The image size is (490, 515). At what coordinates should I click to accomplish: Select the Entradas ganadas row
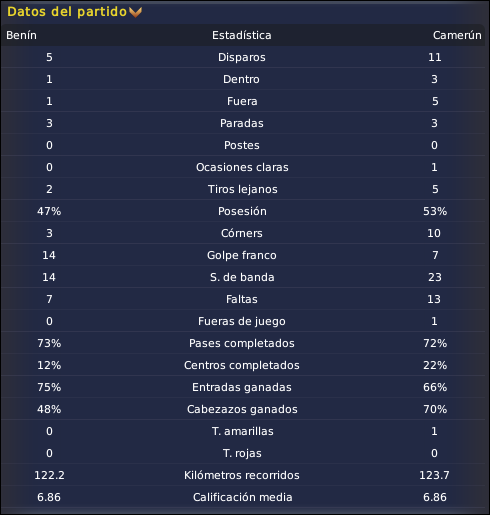coord(243,387)
